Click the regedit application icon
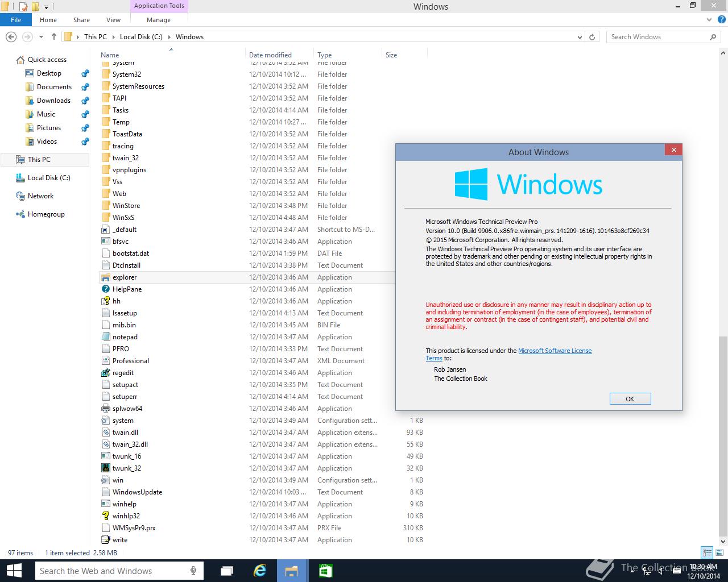728x582 pixels. [105, 373]
